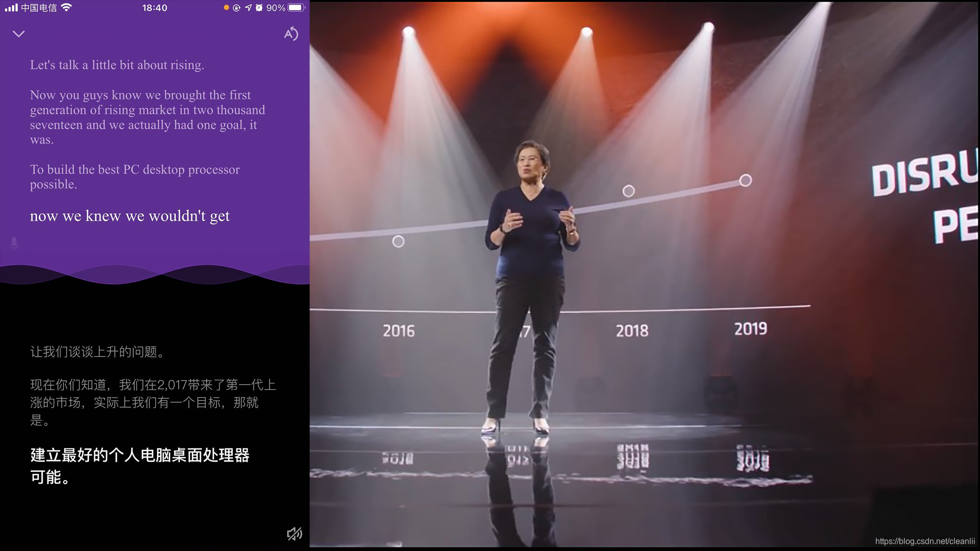Image resolution: width=980 pixels, height=551 pixels.
Task: Click the 2019 data point circle
Action: (745, 181)
